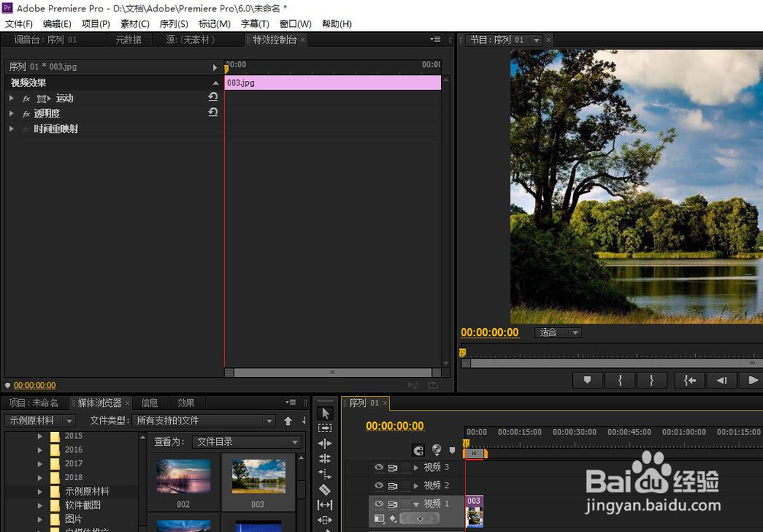
Task: Click Program monitor timecode 00:00:00:00
Action: [490, 333]
